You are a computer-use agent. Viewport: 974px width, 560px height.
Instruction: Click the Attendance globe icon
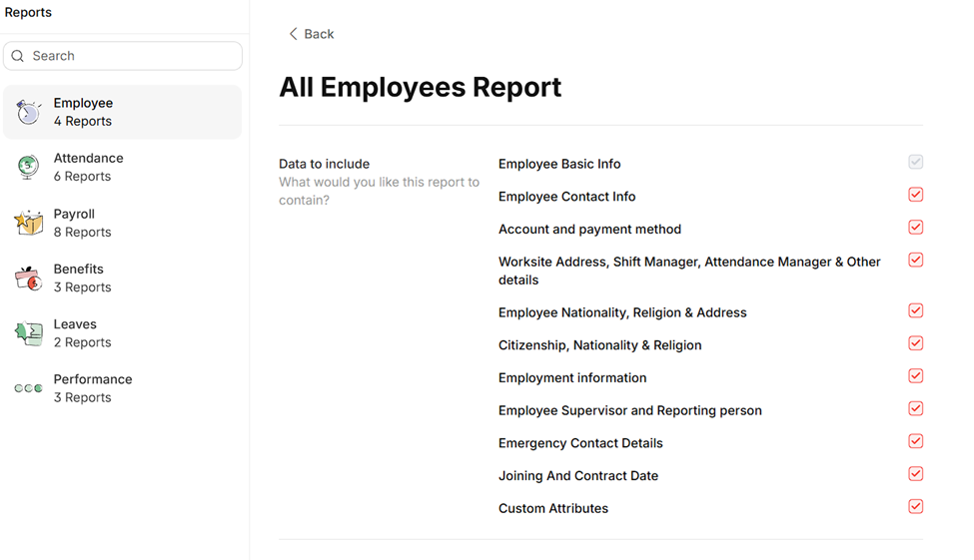tap(28, 167)
